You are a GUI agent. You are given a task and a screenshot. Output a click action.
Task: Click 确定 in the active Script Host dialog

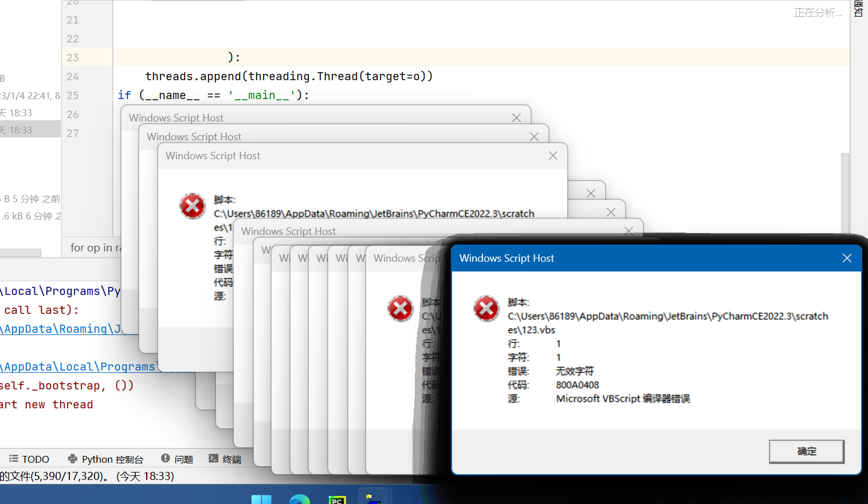click(x=807, y=451)
